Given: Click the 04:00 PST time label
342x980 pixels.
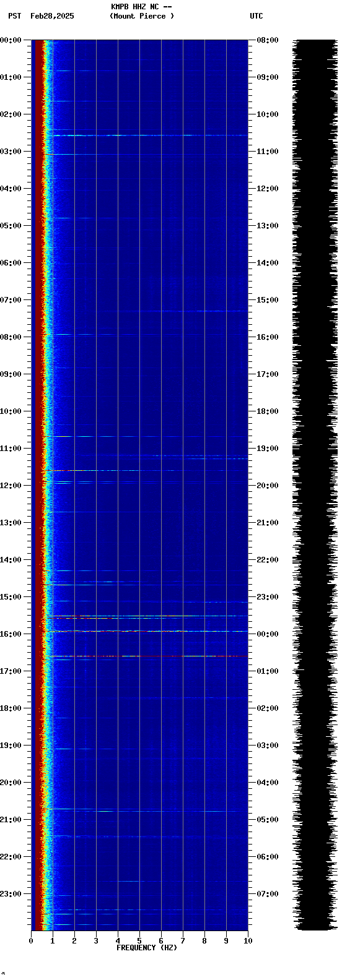Looking at the screenshot, I should click(x=11, y=189).
